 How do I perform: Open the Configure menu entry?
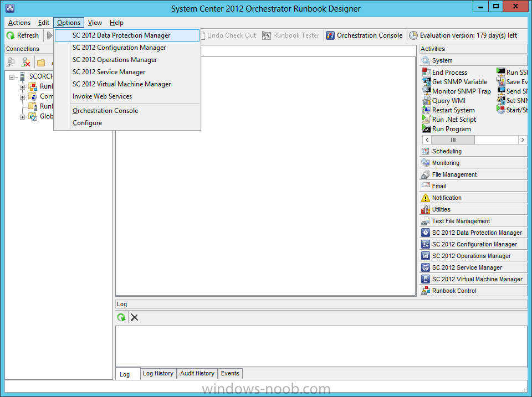(87, 123)
